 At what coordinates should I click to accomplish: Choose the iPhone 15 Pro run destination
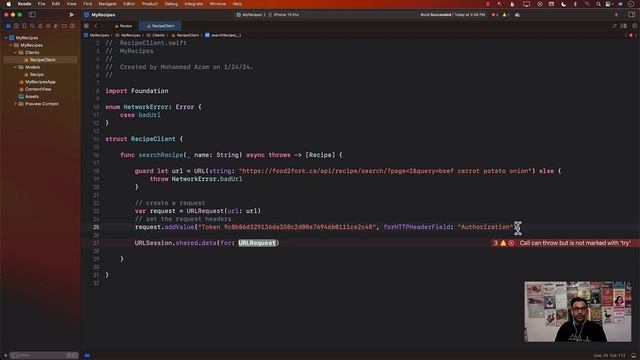click(x=284, y=15)
